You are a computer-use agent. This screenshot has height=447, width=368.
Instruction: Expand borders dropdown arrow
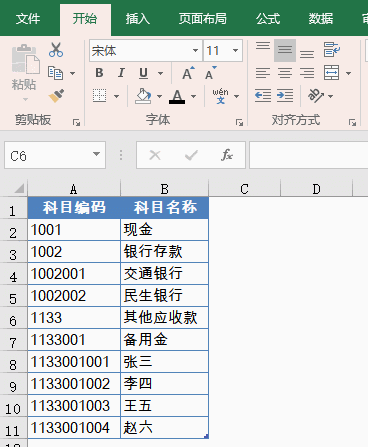[116, 96]
